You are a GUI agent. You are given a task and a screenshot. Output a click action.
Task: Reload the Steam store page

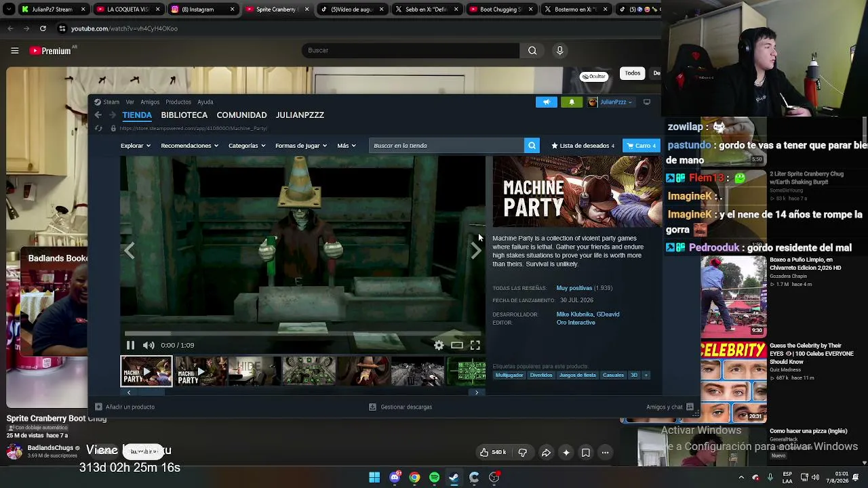(98, 128)
